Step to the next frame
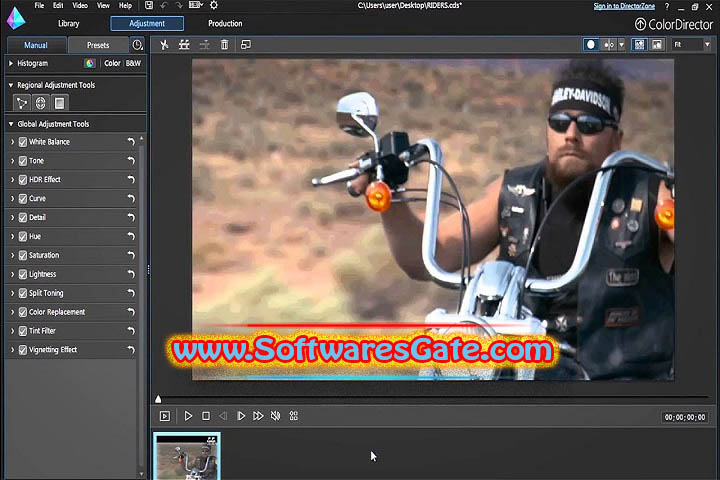The width and height of the screenshot is (720, 480). pyautogui.click(x=241, y=416)
